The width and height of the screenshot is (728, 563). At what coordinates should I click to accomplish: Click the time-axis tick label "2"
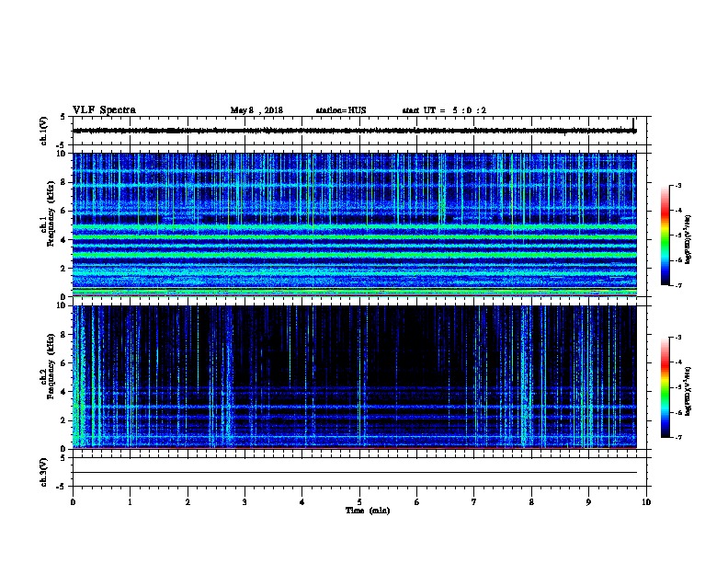tap(188, 501)
